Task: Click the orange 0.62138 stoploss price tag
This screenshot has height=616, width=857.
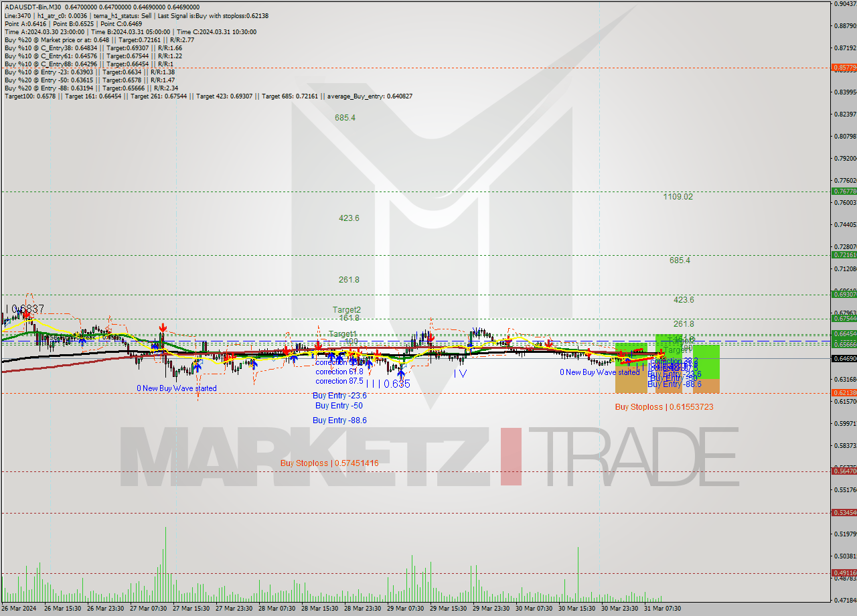Action: [844, 393]
